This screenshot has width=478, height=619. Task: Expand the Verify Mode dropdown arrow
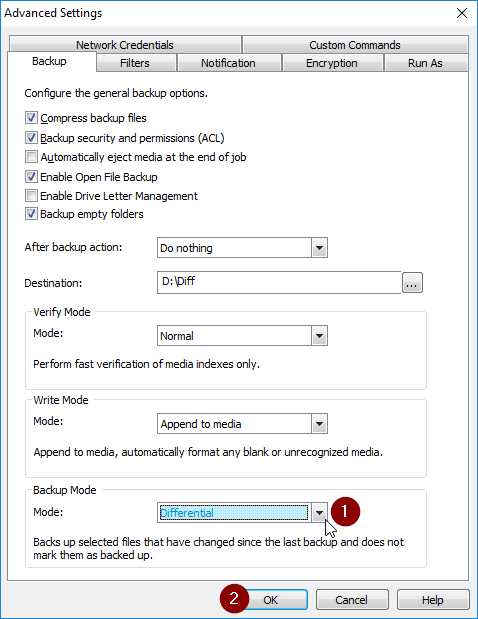[319, 336]
